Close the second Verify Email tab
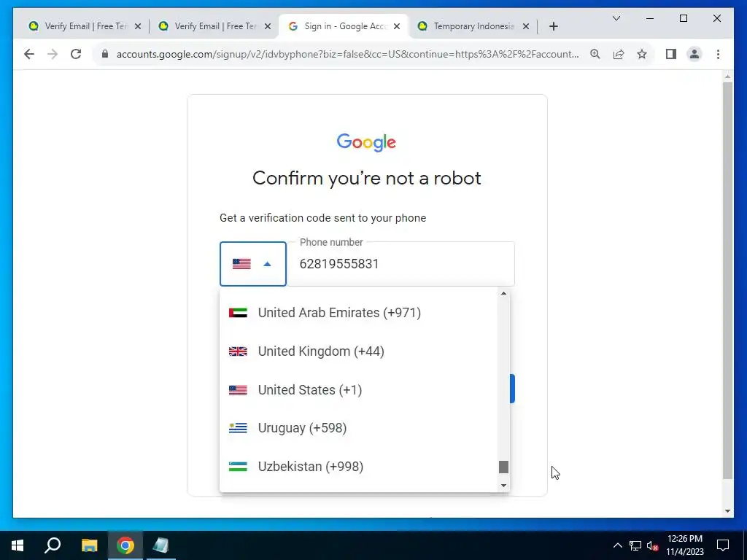This screenshot has height=560, width=747. 268,26
